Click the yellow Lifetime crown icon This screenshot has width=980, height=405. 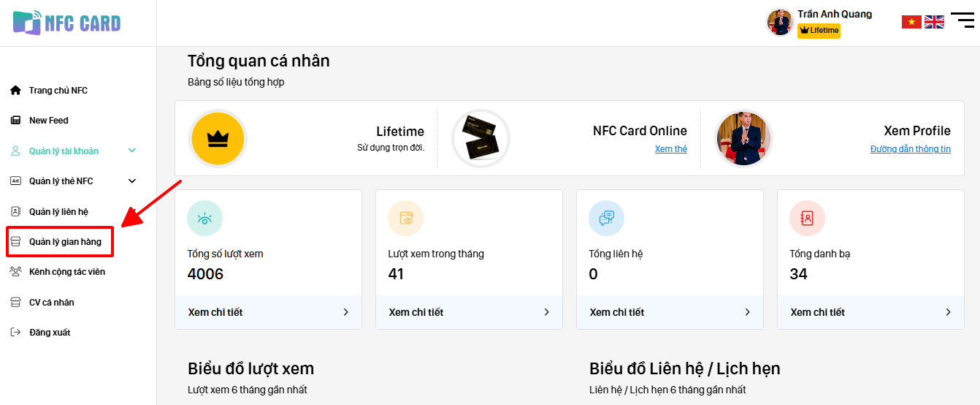pos(218,138)
